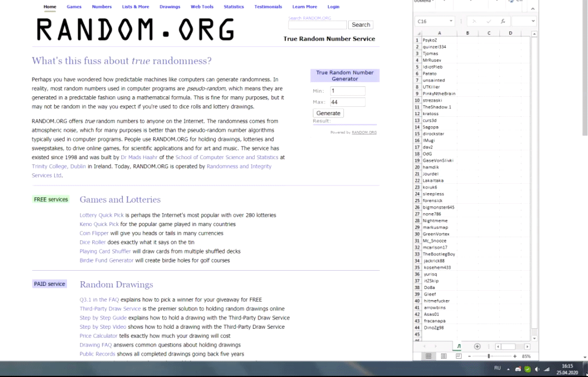Switch to Page Layout view in Excel

pyautogui.click(x=443, y=356)
